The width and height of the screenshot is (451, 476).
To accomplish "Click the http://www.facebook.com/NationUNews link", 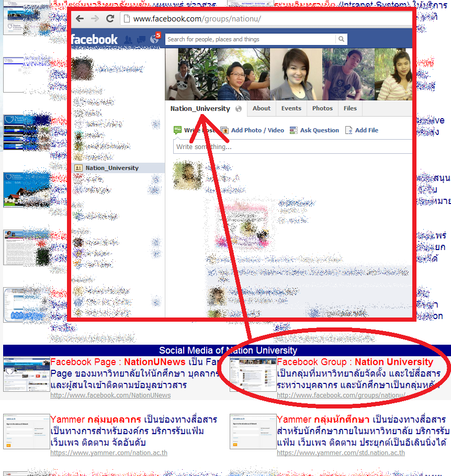I will click(110, 395).
